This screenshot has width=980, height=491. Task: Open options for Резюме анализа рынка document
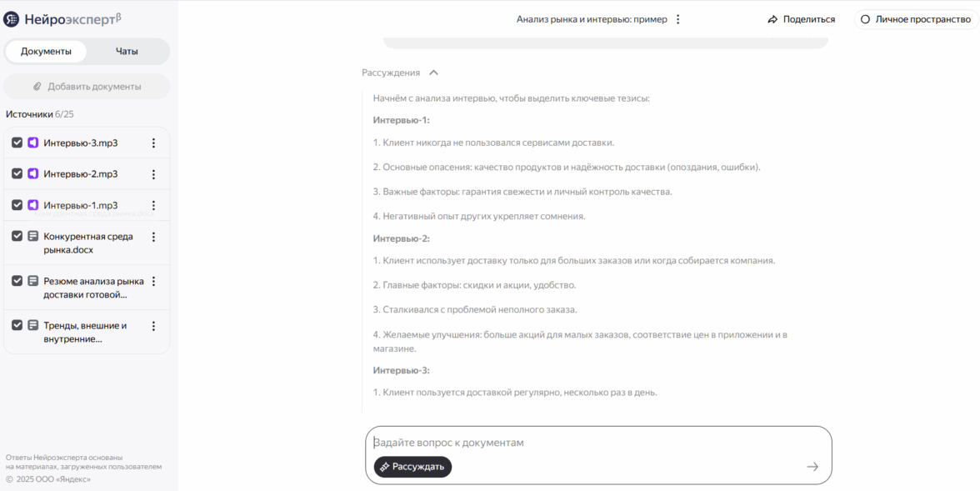click(153, 281)
